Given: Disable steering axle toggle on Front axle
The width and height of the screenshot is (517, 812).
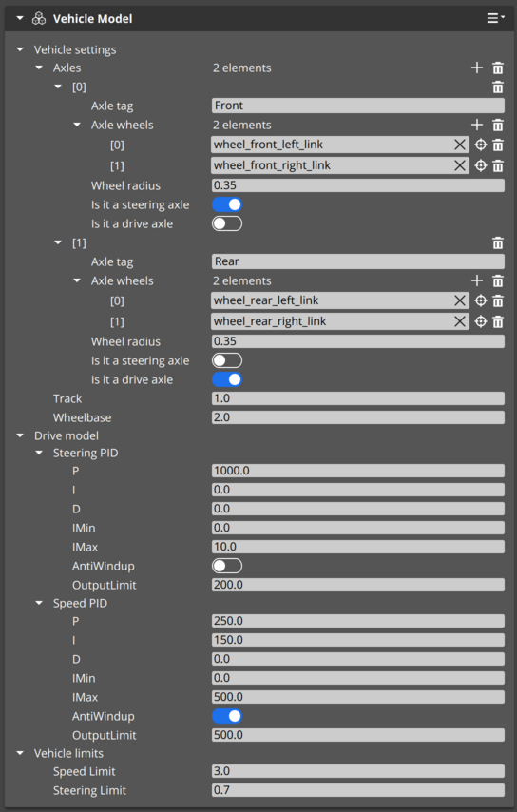Looking at the screenshot, I should tap(227, 204).
